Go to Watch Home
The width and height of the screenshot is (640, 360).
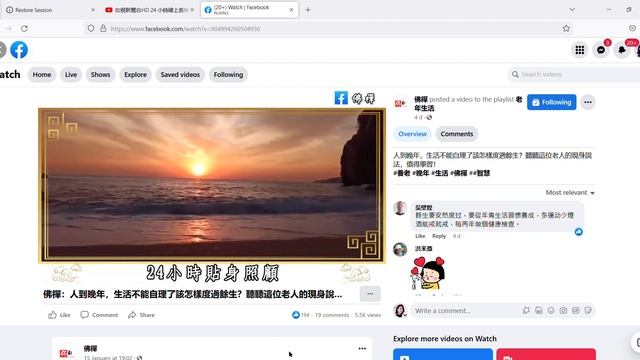pos(42,75)
